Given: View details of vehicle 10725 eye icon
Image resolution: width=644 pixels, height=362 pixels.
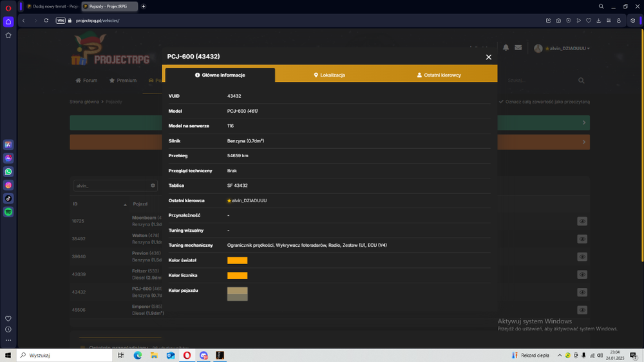Looking at the screenshot, I should (582, 222).
